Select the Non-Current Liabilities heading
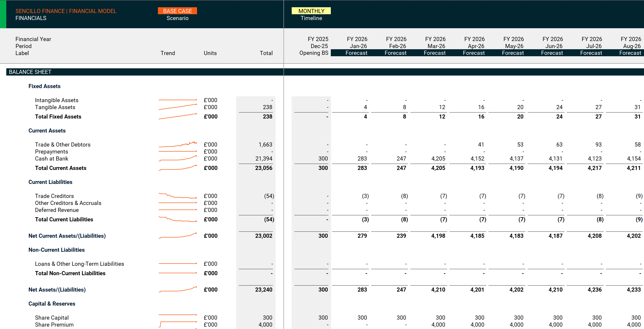644x329 pixels. (57, 250)
